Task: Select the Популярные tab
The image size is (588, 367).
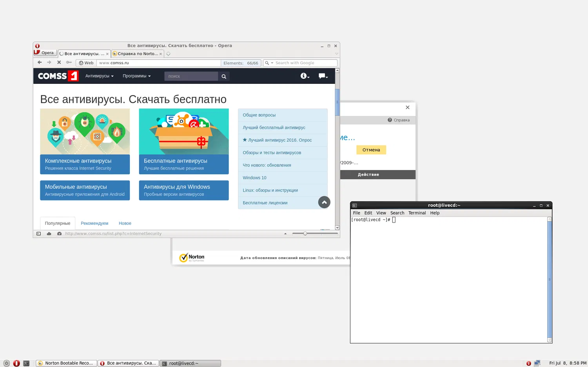Action: pyautogui.click(x=58, y=223)
